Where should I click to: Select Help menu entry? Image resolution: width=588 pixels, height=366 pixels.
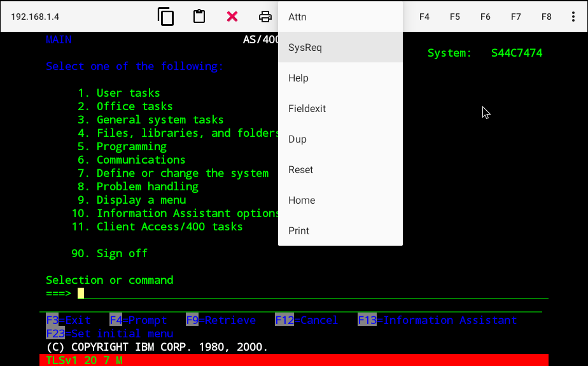[340, 78]
